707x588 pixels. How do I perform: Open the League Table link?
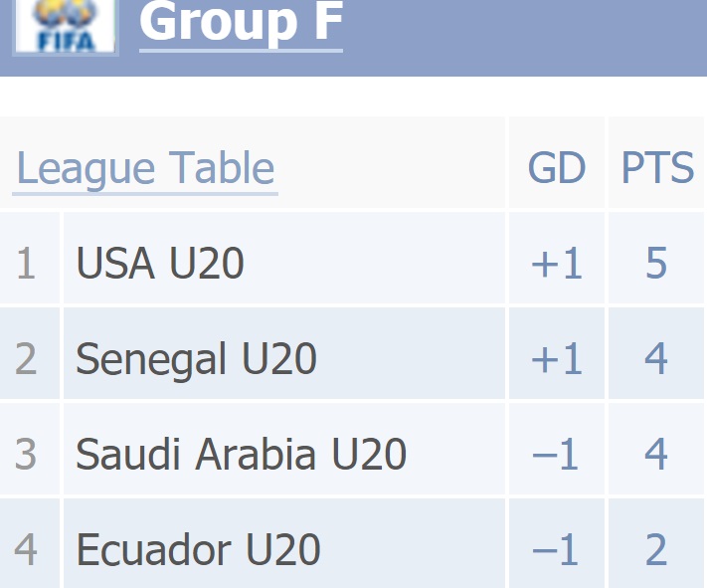145,169
